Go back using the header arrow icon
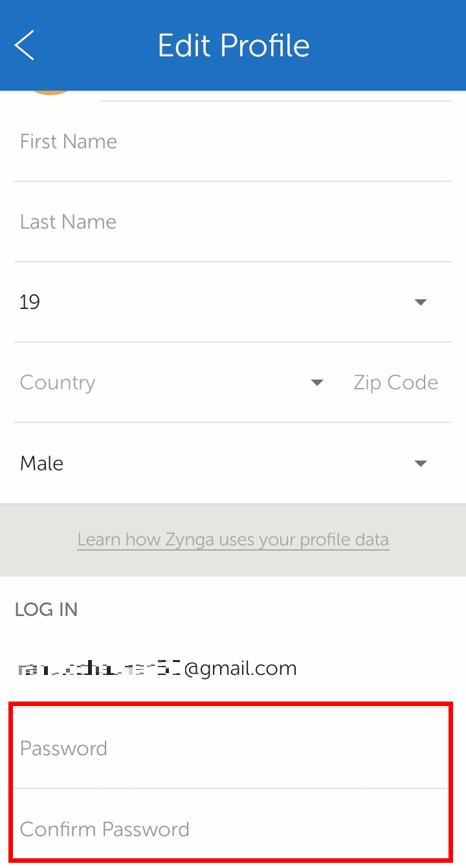The height and width of the screenshot is (868, 466). pos(25,45)
